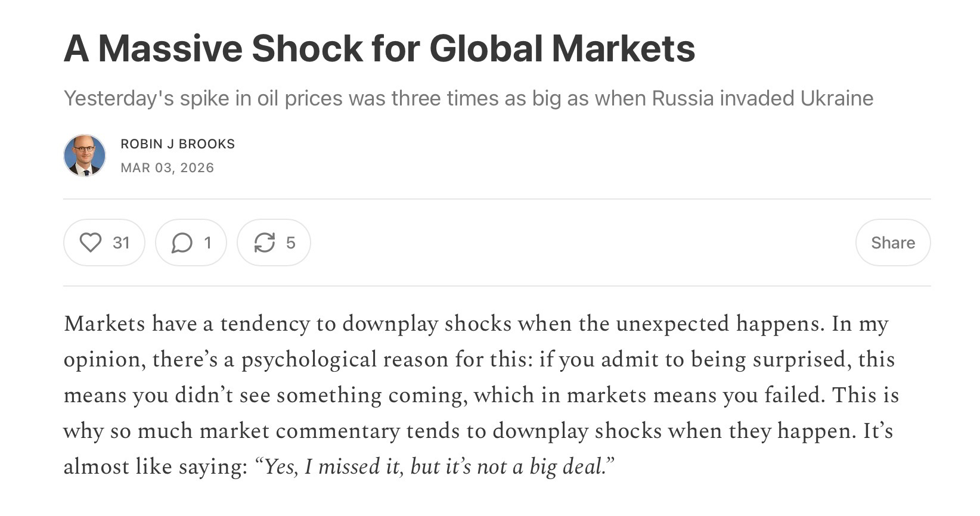Click the speech bubble comment icon
The height and width of the screenshot is (516, 980).
(x=182, y=243)
